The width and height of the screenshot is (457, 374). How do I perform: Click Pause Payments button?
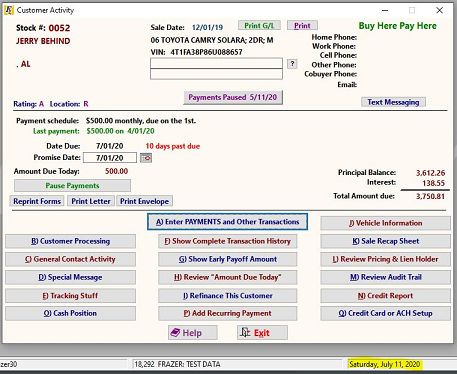click(x=72, y=186)
